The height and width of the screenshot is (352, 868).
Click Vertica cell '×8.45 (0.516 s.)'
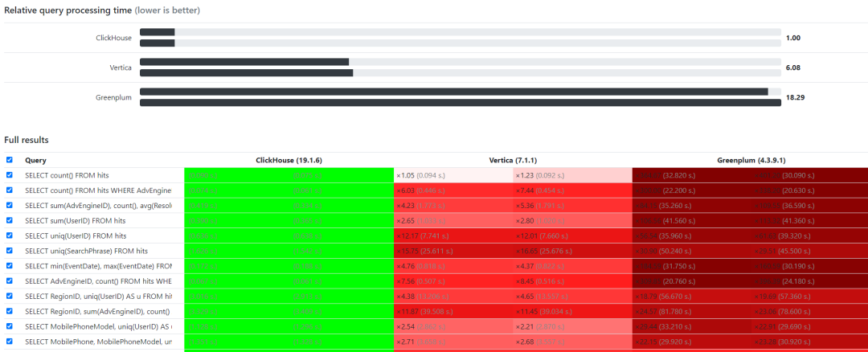[572, 281]
